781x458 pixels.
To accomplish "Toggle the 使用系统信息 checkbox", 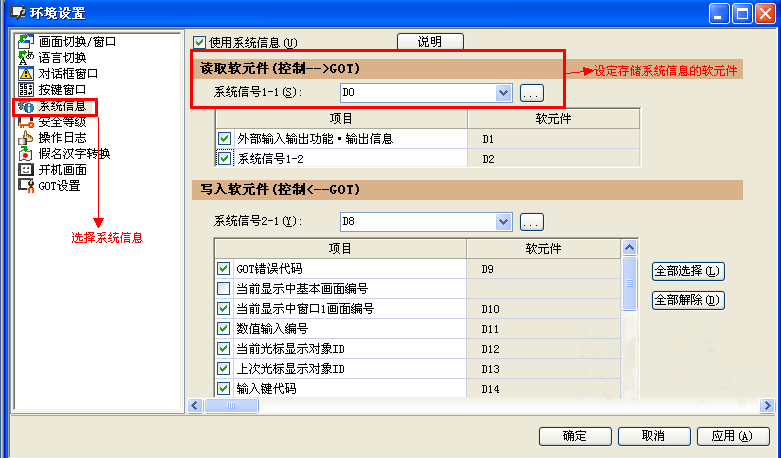I will coord(199,42).
